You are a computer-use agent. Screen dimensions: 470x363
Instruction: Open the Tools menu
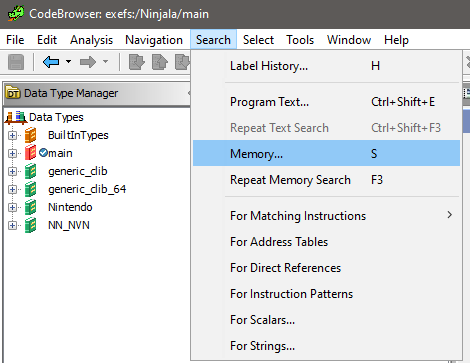[300, 40]
